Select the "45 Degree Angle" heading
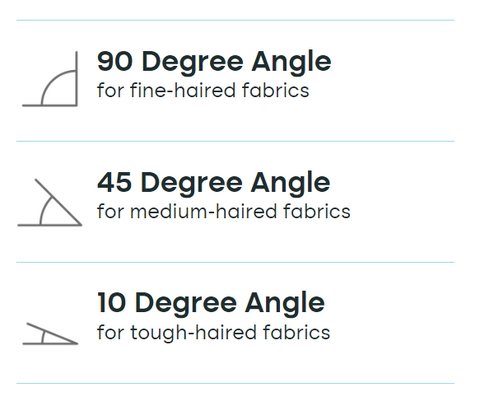 [214, 183]
